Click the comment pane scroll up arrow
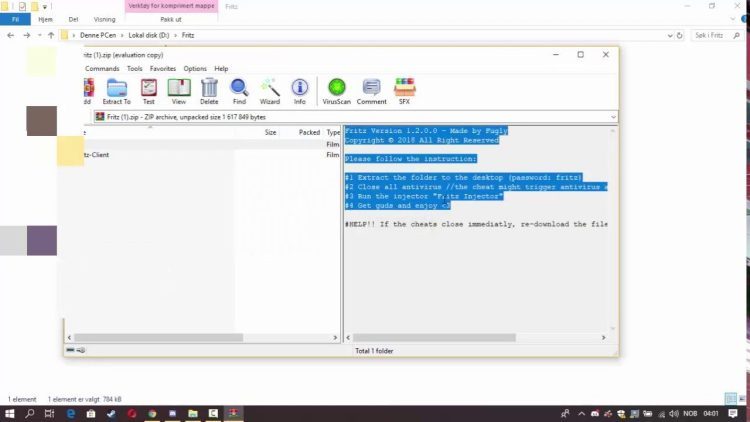This screenshot has height=422, width=750. point(613,131)
